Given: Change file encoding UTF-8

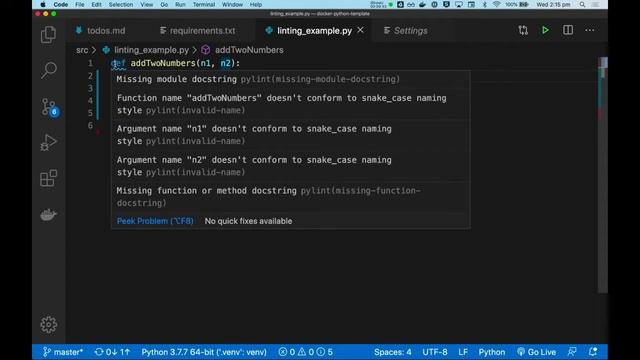Looking at the screenshot, I should coord(435,352).
